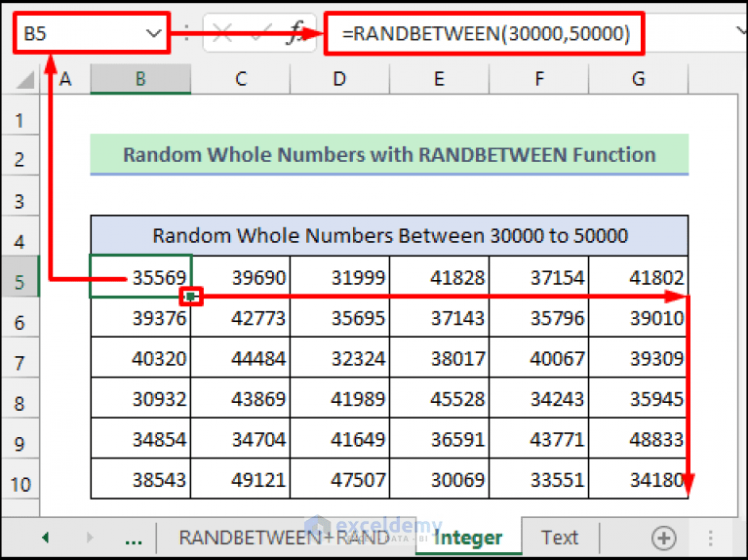Viewport: 748px width, 560px height.
Task: Select column B header
Action: click(140, 79)
